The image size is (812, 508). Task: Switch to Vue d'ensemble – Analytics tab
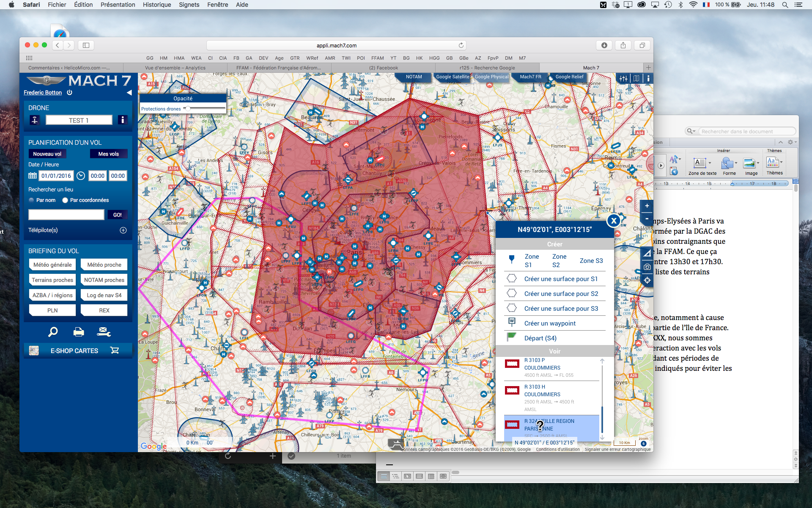tap(175, 68)
